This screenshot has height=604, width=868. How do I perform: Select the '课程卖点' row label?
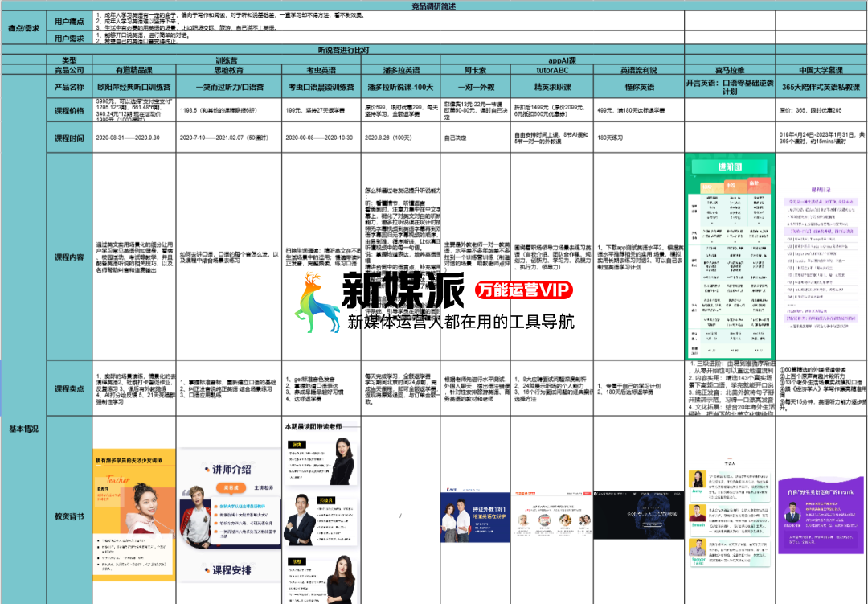[69, 388]
